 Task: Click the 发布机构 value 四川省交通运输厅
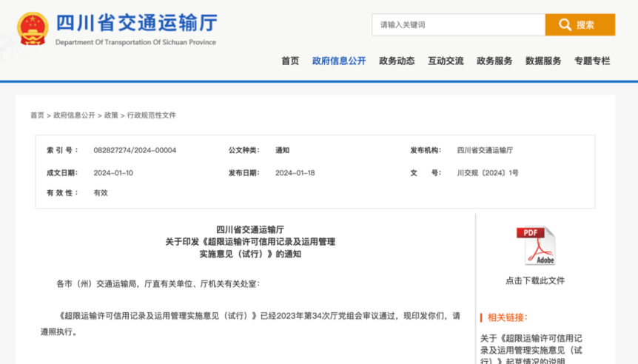point(485,150)
